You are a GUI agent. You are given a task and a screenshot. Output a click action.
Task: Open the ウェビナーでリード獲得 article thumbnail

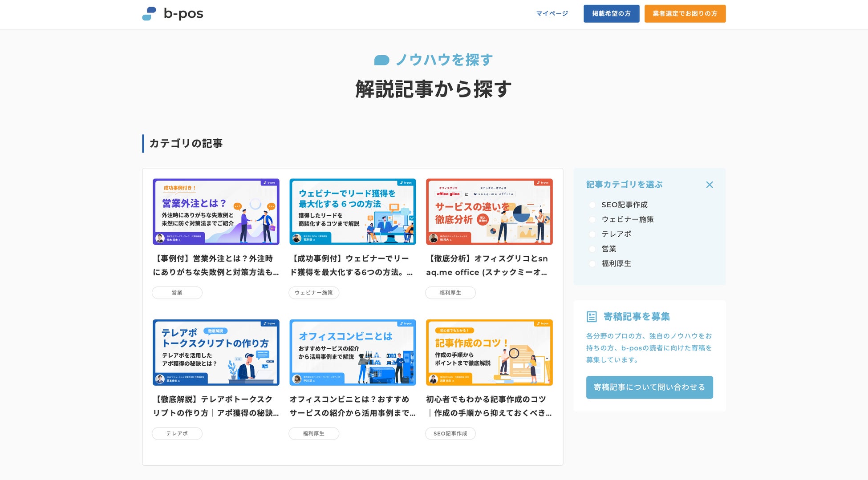coord(353,212)
